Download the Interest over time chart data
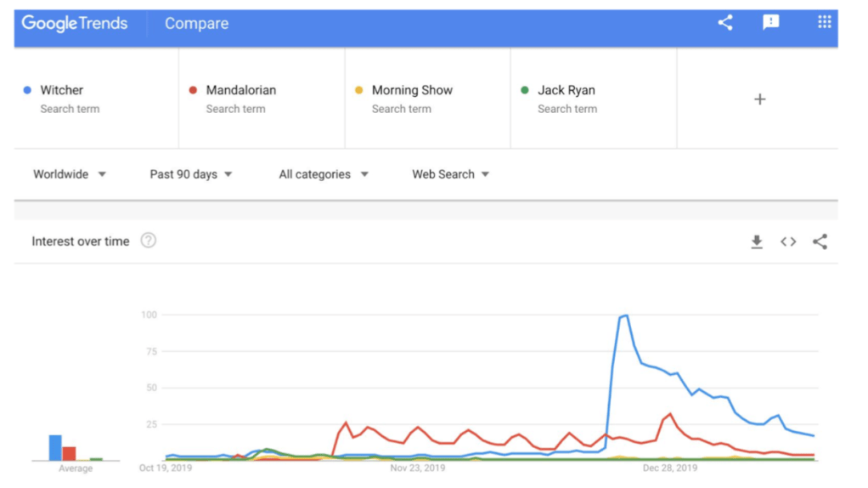Viewport: 868px width, 488px height. point(757,241)
